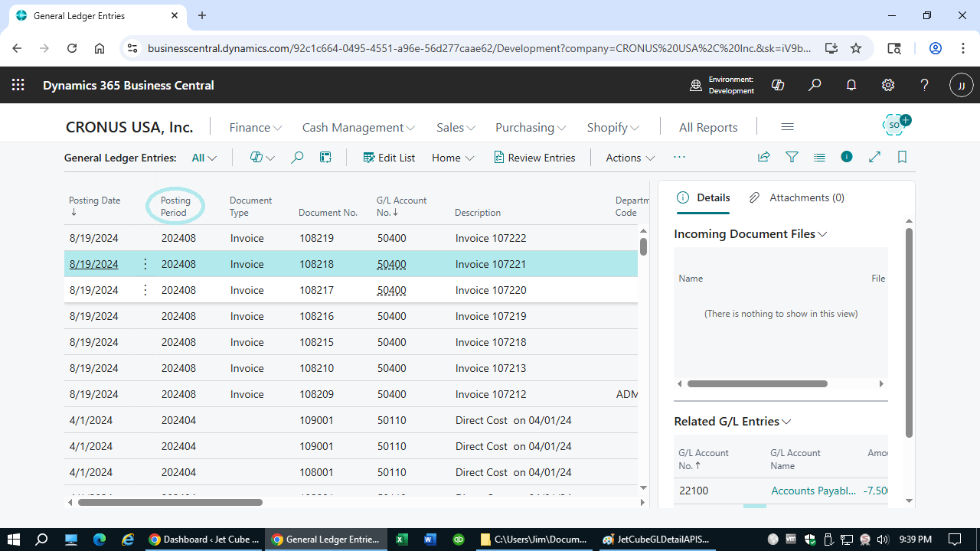Open Microsoft Edge from taskbar
This screenshot has width=980, height=551.
click(x=100, y=540)
